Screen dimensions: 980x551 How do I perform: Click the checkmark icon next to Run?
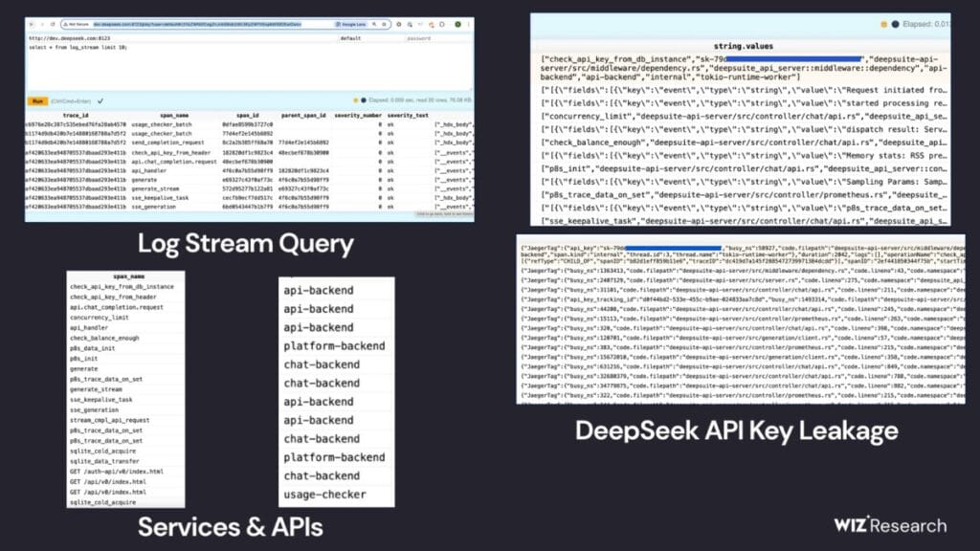tap(100, 100)
